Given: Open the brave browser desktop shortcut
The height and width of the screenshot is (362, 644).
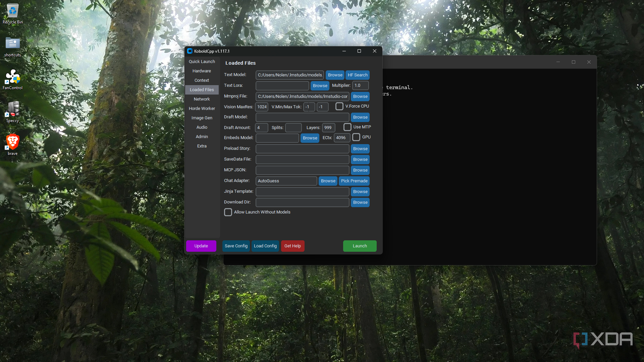Looking at the screenshot, I should 13,145.
